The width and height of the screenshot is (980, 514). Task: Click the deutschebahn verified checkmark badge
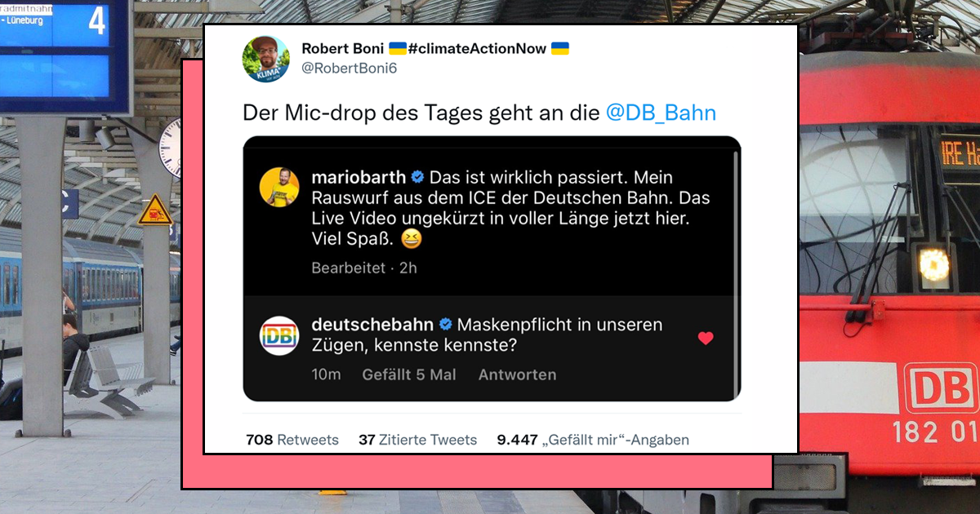pyautogui.click(x=446, y=325)
